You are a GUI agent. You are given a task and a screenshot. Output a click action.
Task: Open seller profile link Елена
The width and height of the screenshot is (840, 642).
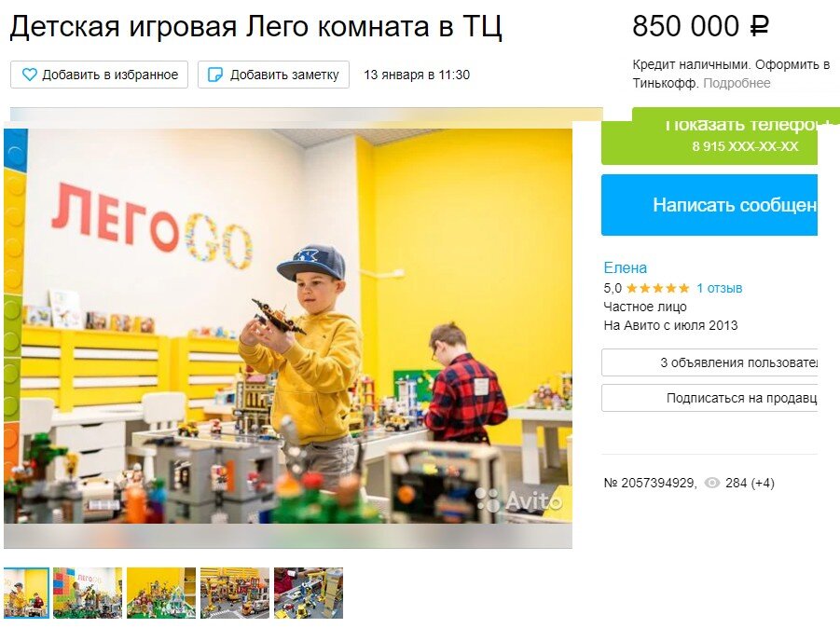(626, 267)
